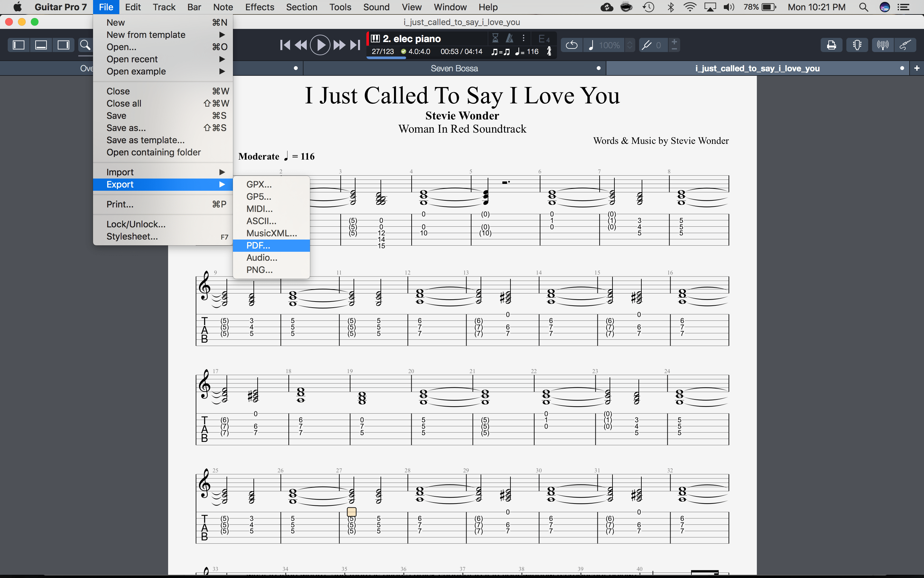Open the Effects menu
The image size is (924, 578).
pos(260,7)
